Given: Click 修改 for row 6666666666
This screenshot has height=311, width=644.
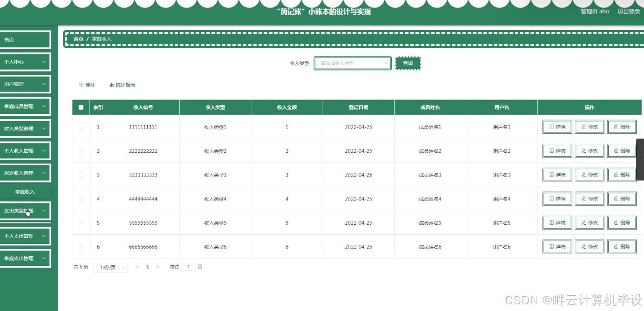Looking at the screenshot, I should coord(590,247).
